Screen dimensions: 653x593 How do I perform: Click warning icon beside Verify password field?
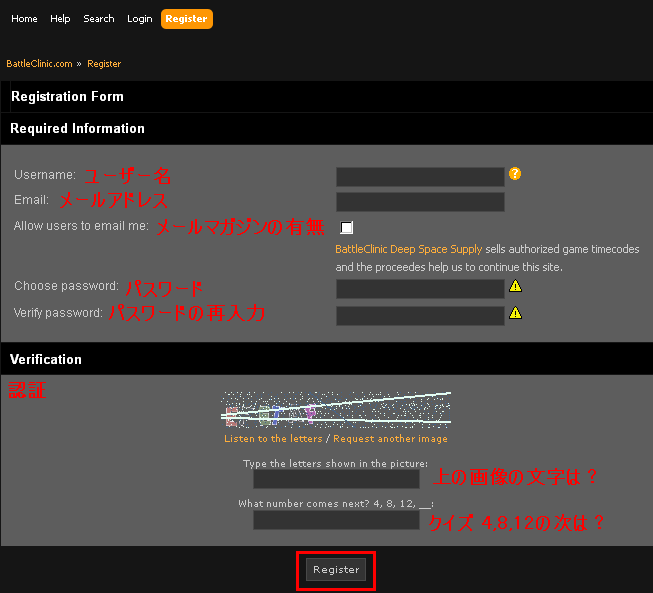(515, 312)
